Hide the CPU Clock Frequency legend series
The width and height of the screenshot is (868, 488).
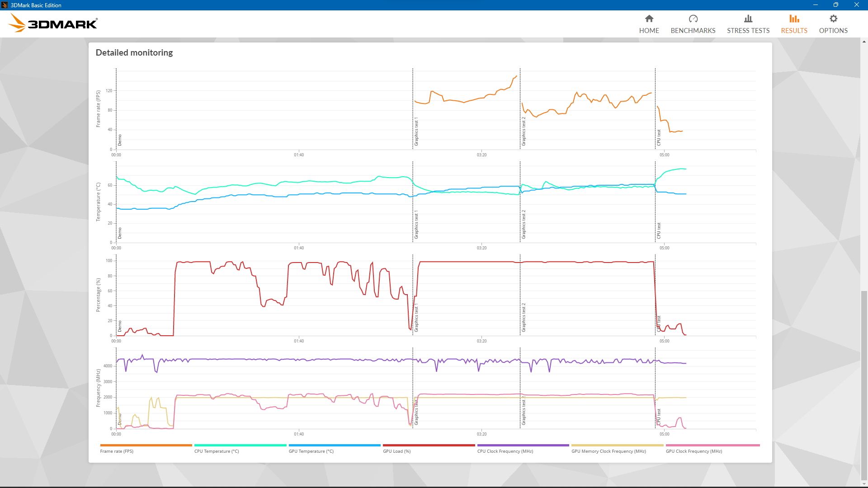click(x=505, y=451)
